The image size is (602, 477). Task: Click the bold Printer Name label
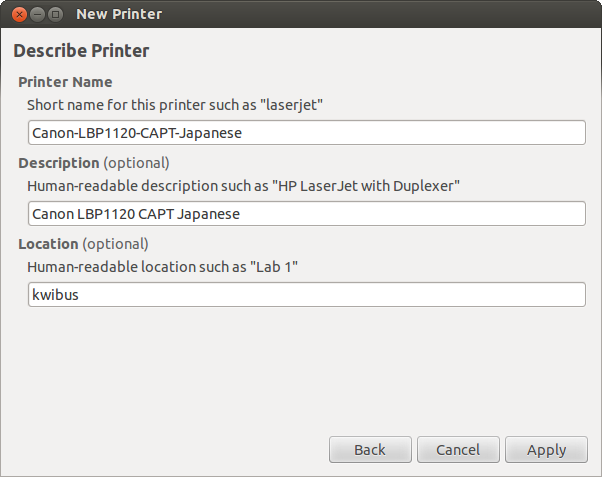[x=65, y=82]
